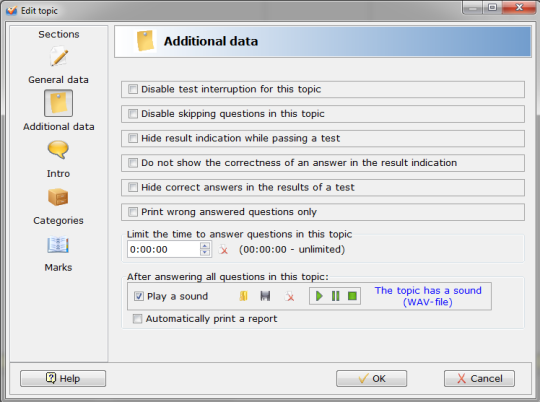The image size is (540, 402).
Task: Open the Intro section speech bubble icon
Action: (x=58, y=150)
